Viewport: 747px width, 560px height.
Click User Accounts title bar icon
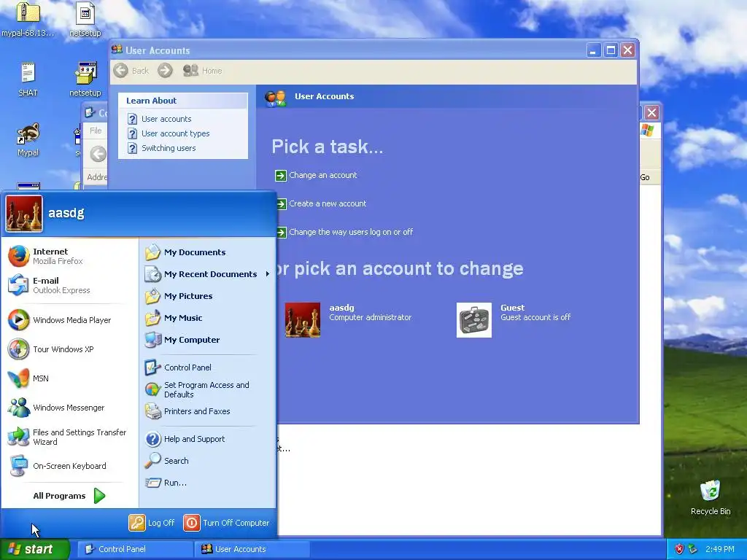(x=117, y=50)
